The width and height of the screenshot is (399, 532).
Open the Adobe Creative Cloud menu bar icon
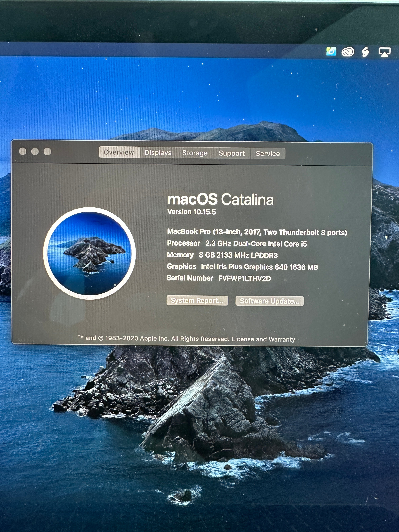[348, 52]
